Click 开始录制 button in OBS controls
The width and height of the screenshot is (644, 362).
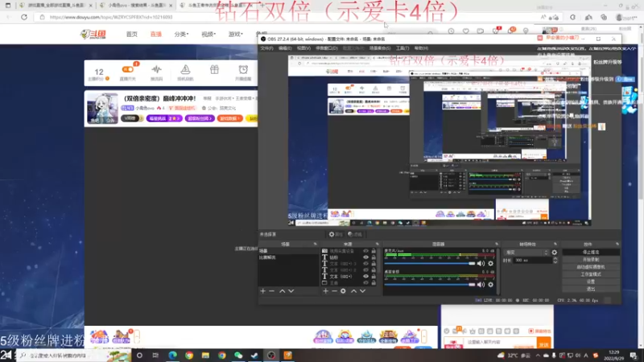pyautogui.click(x=591, y=260)
